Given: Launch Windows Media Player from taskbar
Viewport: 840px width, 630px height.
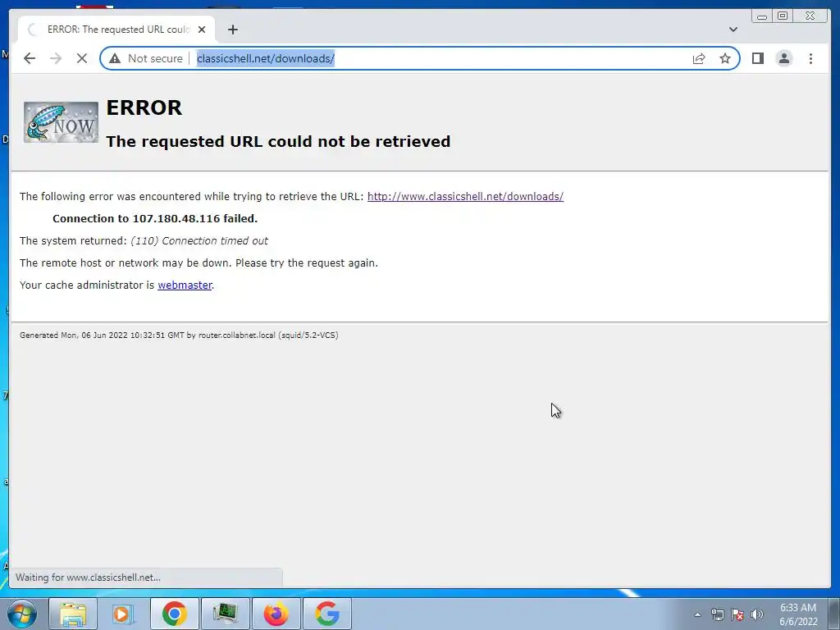Looking at the screenshot, I should tap(123, 614).
